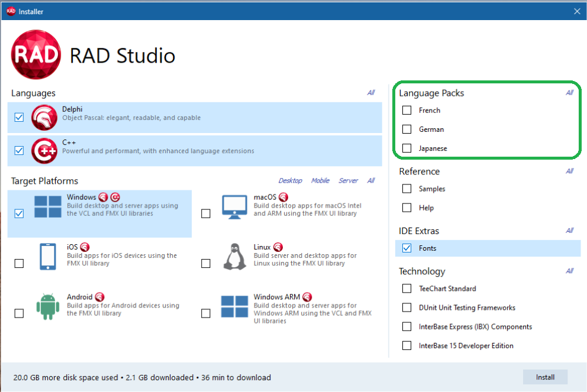Click the iOS phone icon

[x=48, y=257]
